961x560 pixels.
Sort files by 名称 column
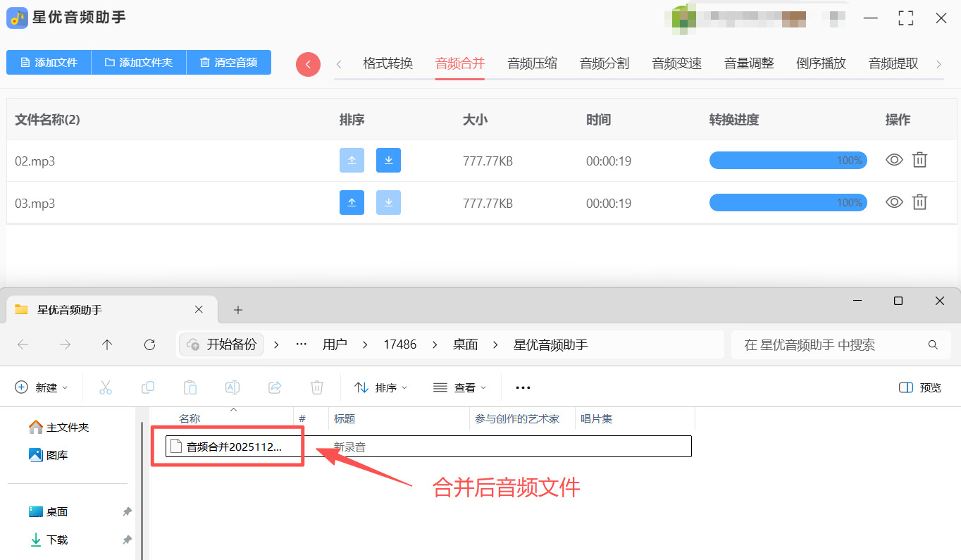pyautogui.click(x=190, y=419)
